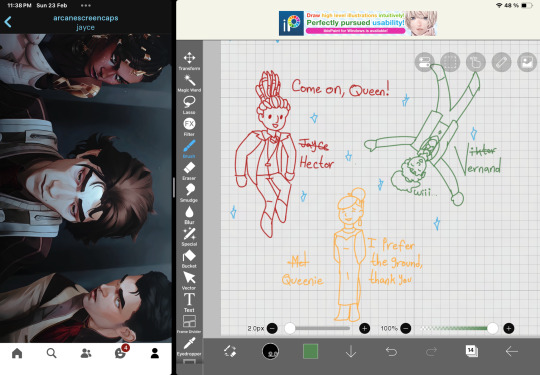
Task: Select the Blur tool
Action: tap(189, 215)
